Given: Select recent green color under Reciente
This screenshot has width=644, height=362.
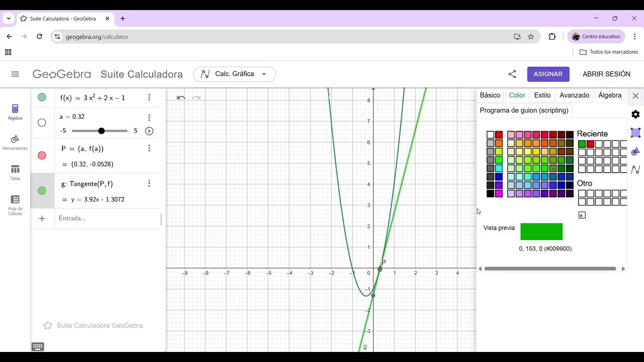Looking at the screenshot, I should pyautogui.click(x=582, y=144).
